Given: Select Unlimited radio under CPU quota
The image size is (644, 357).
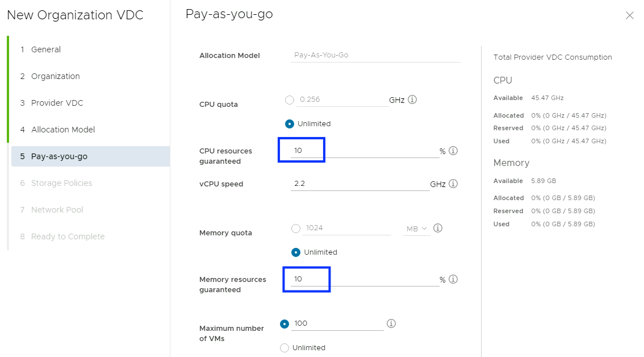Looking at the screenshot, I should click(290, 124).
